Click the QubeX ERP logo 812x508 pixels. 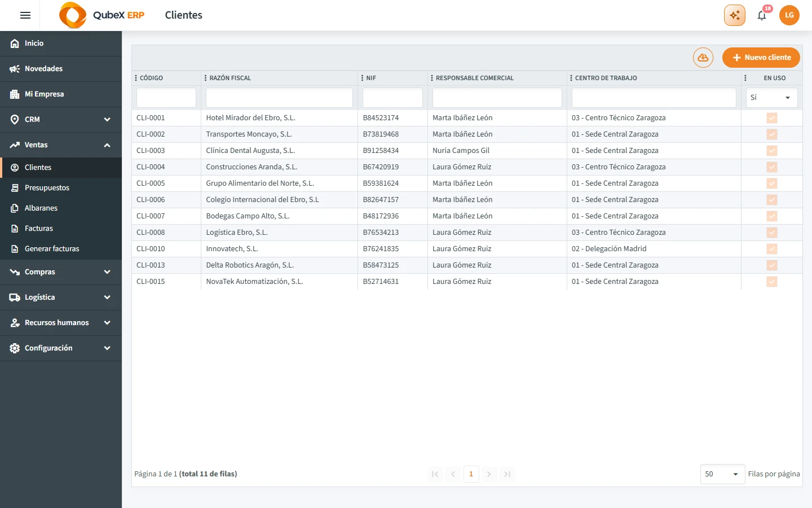(102, 15)
